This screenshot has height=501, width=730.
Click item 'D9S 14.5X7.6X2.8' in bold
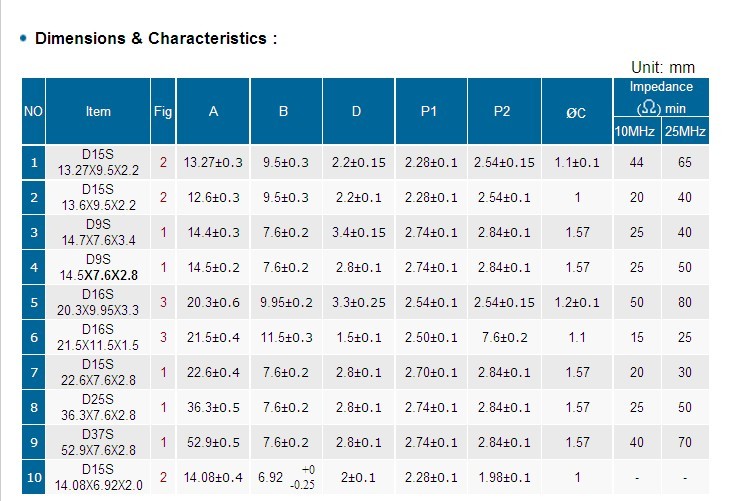click(98, 267)
